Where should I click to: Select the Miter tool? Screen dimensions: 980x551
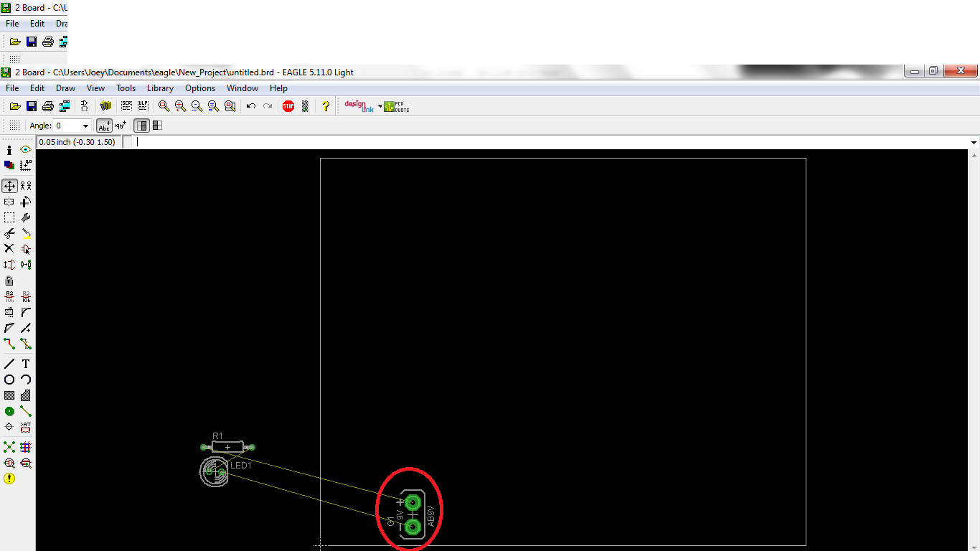[x=26, y=312]
